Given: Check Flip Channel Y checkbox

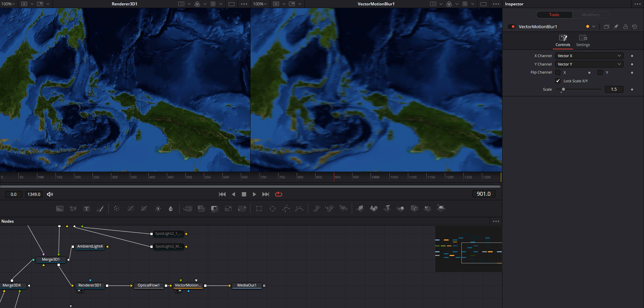Looking at the screenshot, I should (x=600, y=73).
